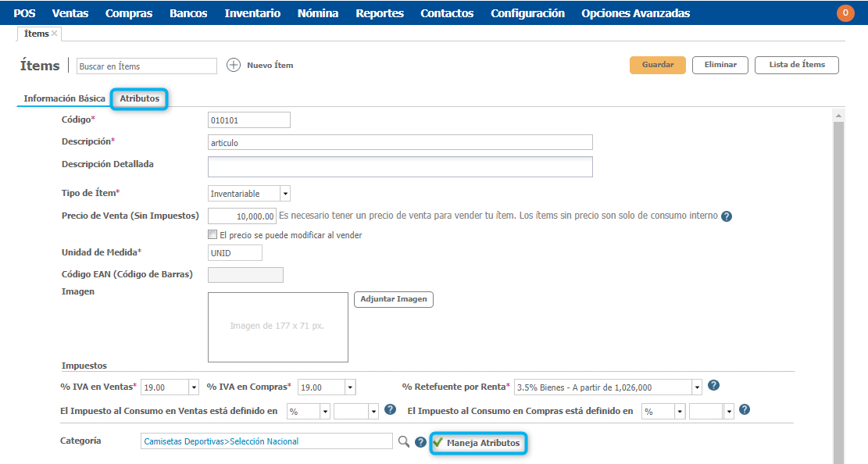868x464 pixels.
Task: Click the vertical scrollbar up arrow
Action: point(839,116)
